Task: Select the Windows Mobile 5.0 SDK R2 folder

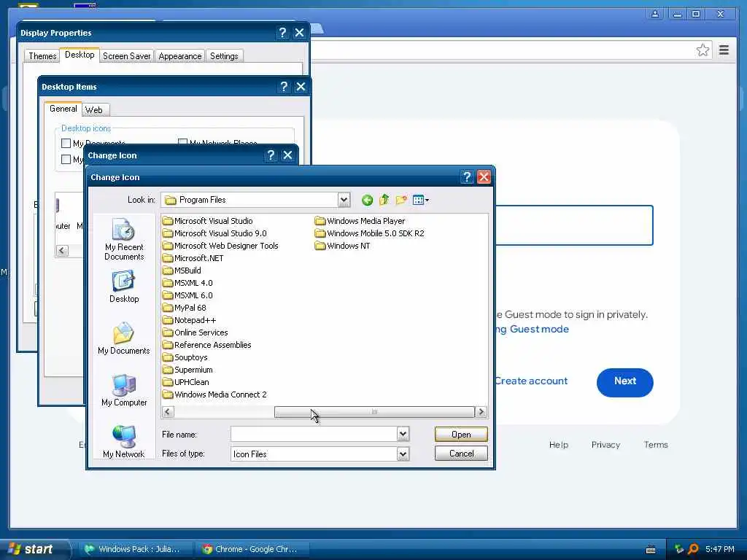Action: (370, 233)
